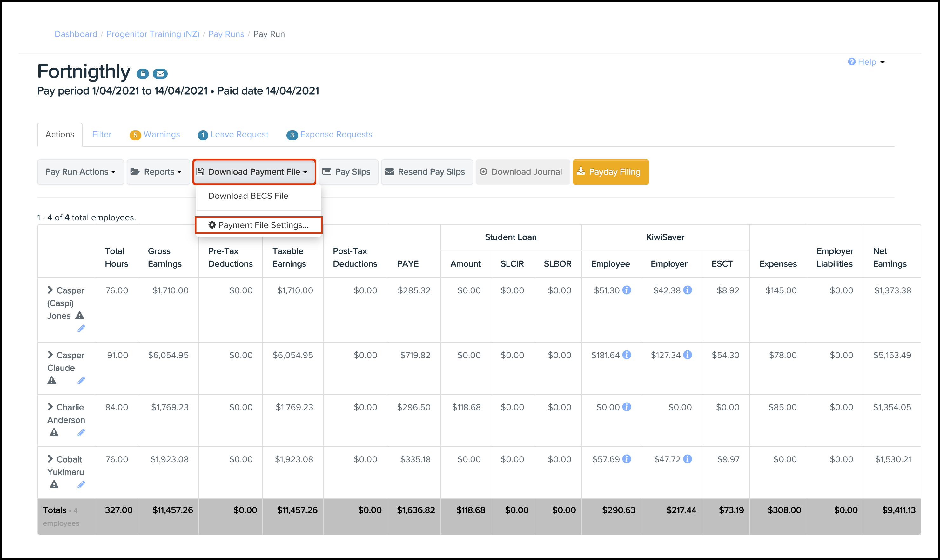Screen dimensions: 940x560
Task: Click info icon beside $57.69 employee KiwiSaver
Action: click(627, 459)
